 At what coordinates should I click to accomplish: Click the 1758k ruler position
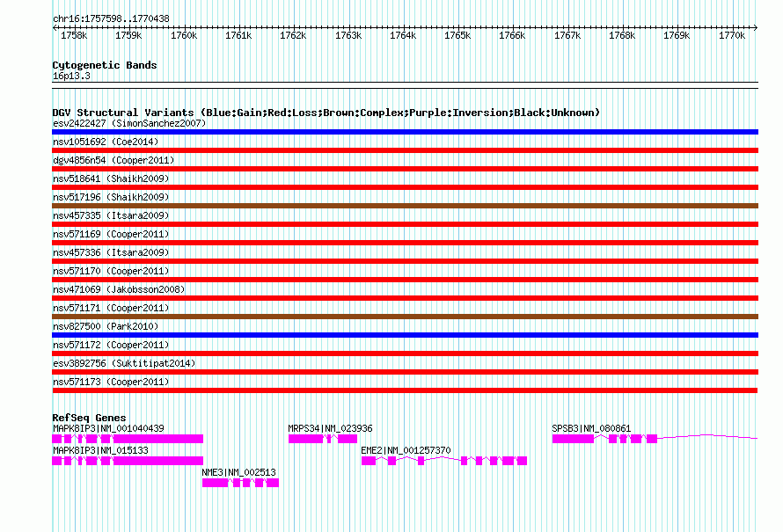point(74,36)
